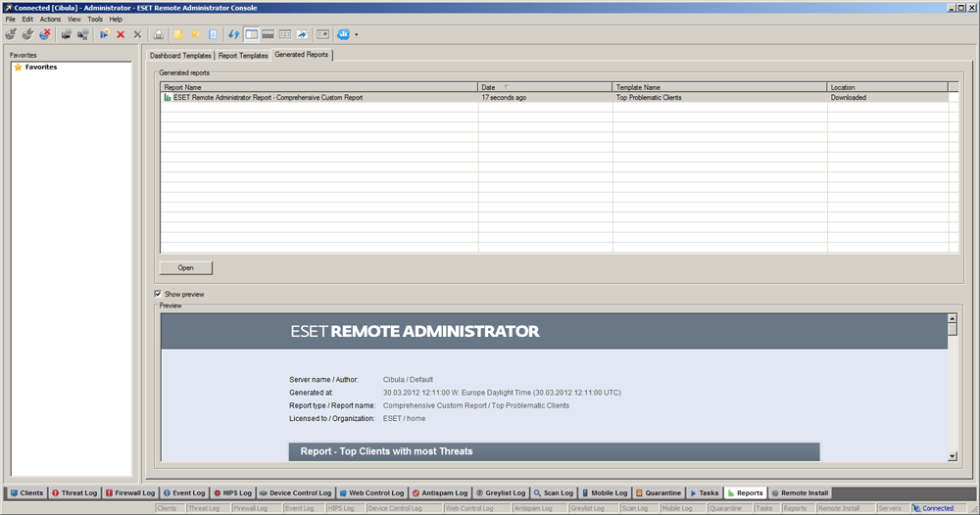Click the Open button
Image resolution: width=980 pixels, height=515 pixels.
[x=185, y=268]
